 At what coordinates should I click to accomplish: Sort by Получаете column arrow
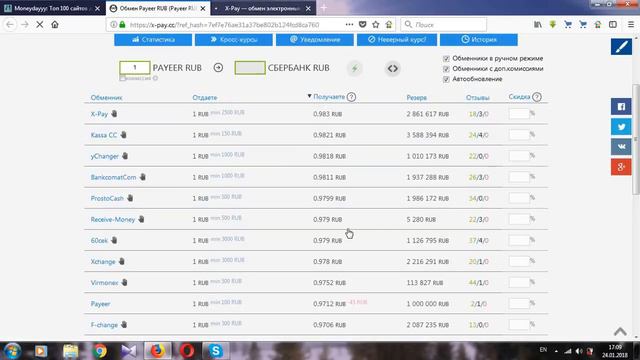point(309,96)
